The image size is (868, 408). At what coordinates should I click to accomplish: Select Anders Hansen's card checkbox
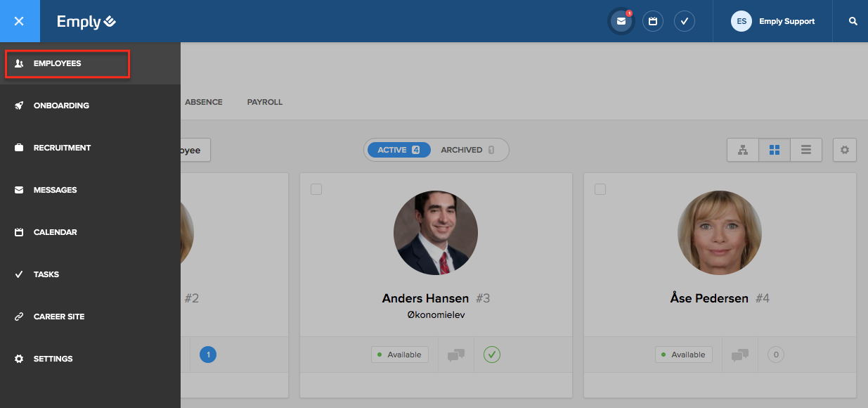click(x=316, y=189)
